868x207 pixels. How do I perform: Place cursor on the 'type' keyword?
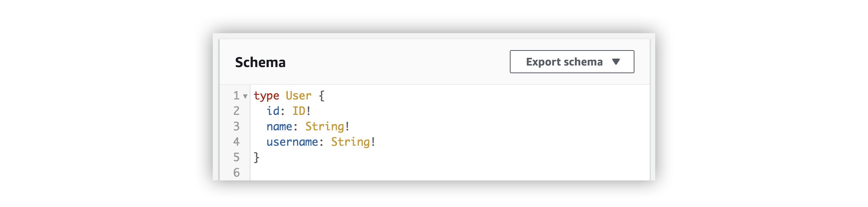266,96
